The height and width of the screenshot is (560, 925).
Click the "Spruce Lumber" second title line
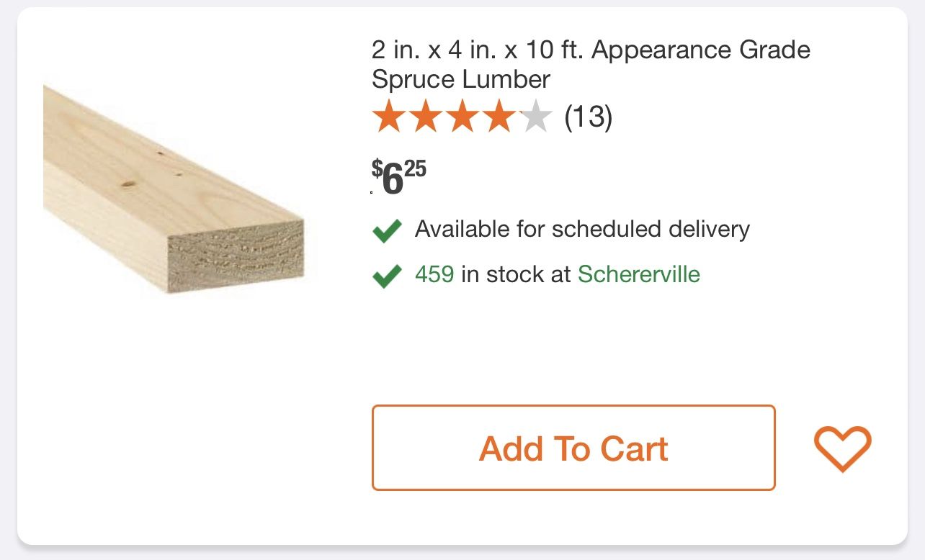pyautogui.click(x=461, y=79)
